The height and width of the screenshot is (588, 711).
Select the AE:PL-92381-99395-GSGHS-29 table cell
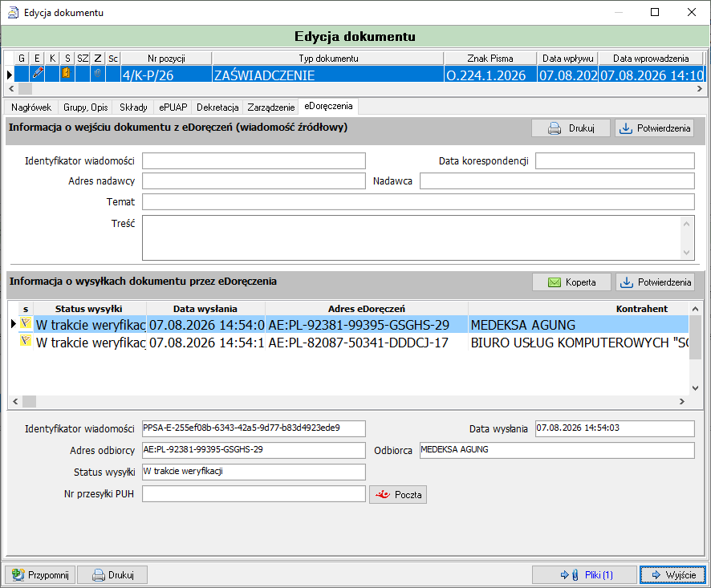click(x=367, y=325)
